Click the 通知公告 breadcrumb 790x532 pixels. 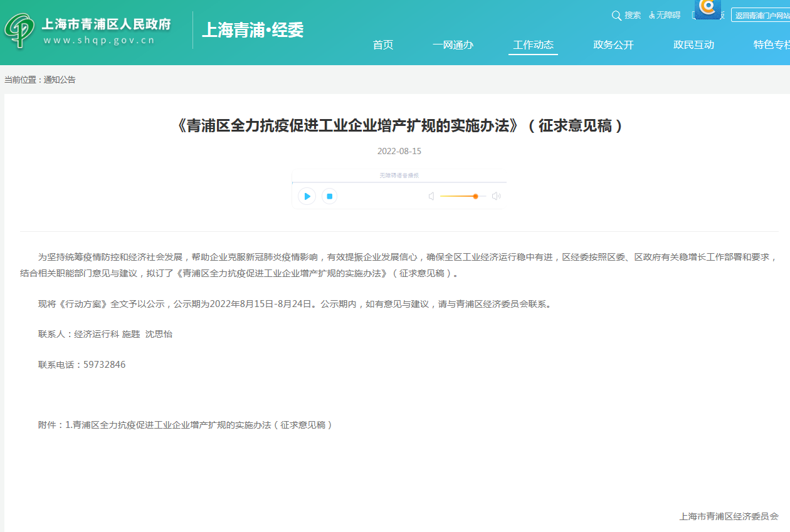[60, 80]
